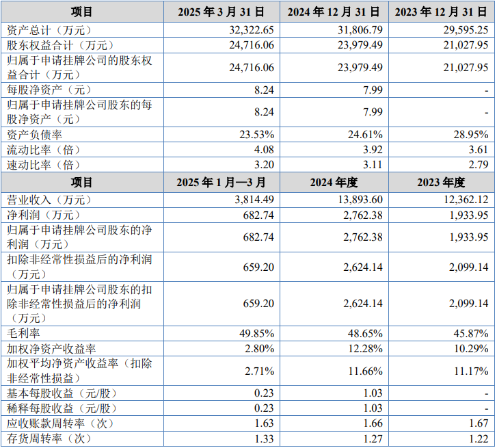497x448 pixels.
Task: Click the 毛利率 row label
Action: 23,334
